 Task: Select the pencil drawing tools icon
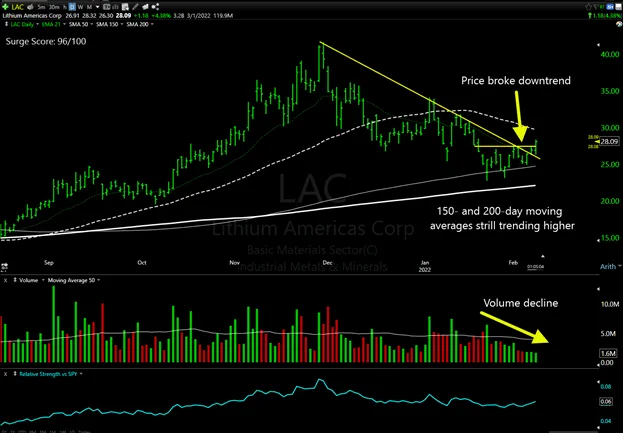point(135,7)
